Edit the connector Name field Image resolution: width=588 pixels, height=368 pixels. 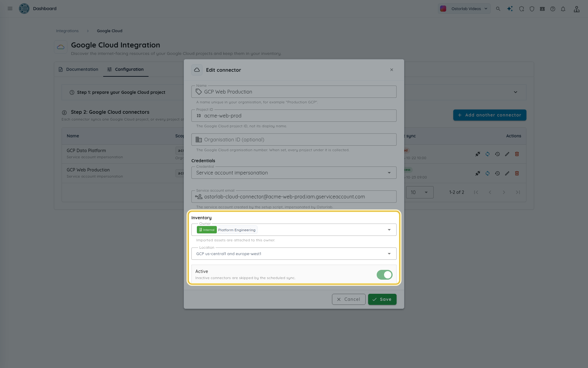click(x=294, y=92)
